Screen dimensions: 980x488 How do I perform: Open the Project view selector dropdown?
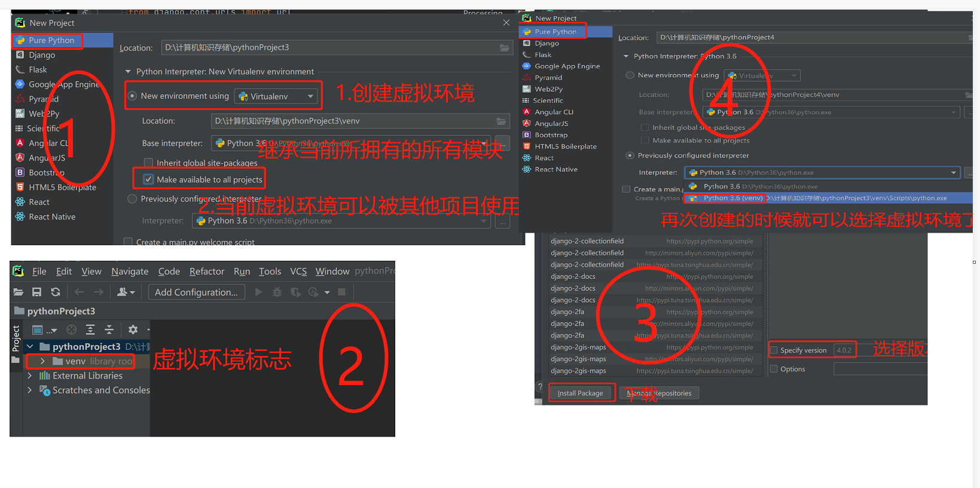tap(44, 330)
